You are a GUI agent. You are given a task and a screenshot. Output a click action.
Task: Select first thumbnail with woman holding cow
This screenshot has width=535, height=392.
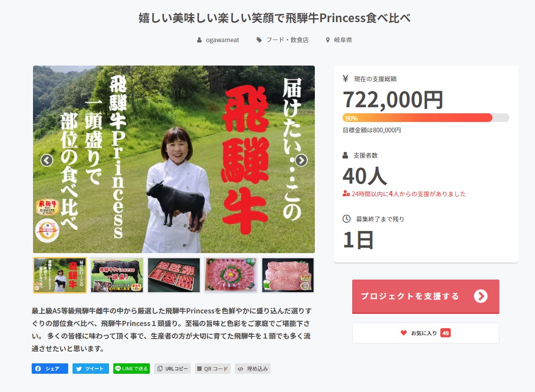click(60, 275)
